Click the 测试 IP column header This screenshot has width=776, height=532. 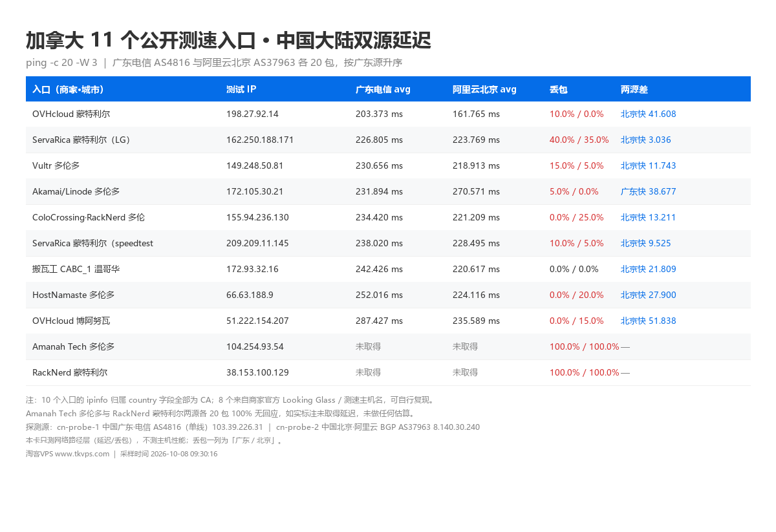pos(241,89)
